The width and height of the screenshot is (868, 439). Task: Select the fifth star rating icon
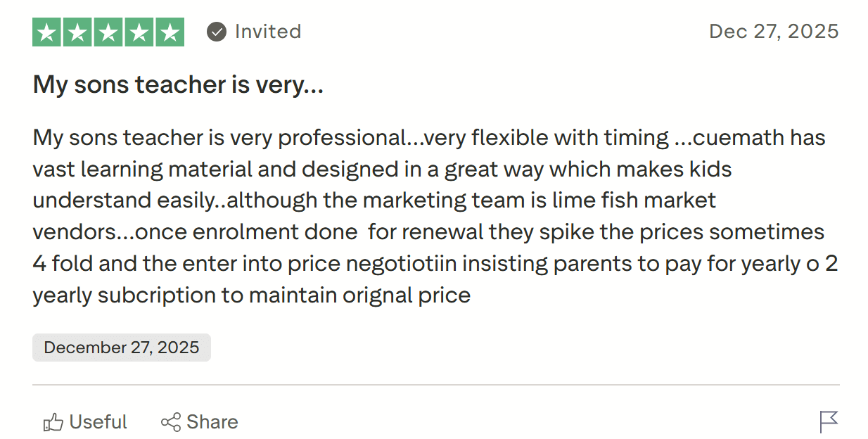pos(171,31)
